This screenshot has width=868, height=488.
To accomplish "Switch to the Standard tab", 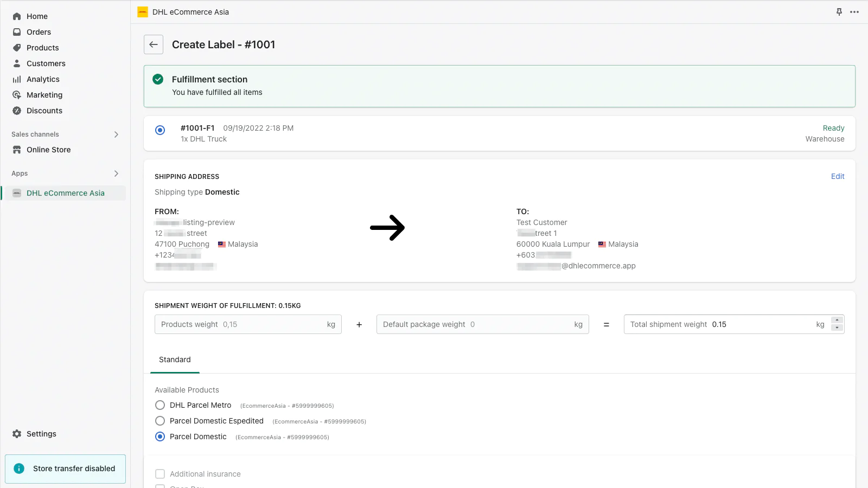I will click(175, 360).
